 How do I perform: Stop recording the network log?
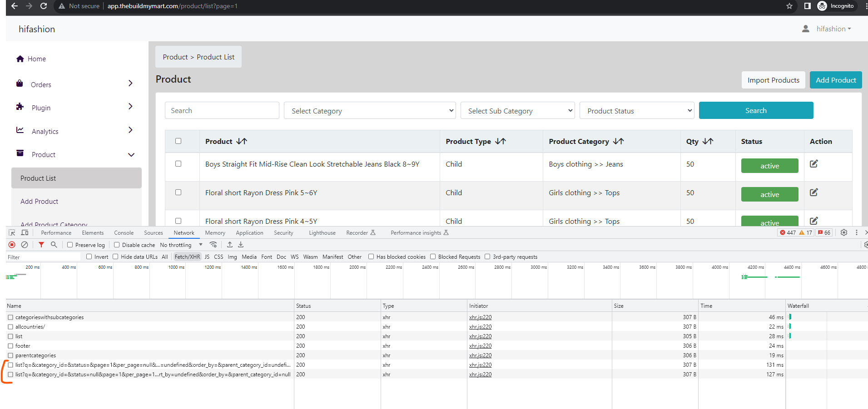click(x=12, y=245)
